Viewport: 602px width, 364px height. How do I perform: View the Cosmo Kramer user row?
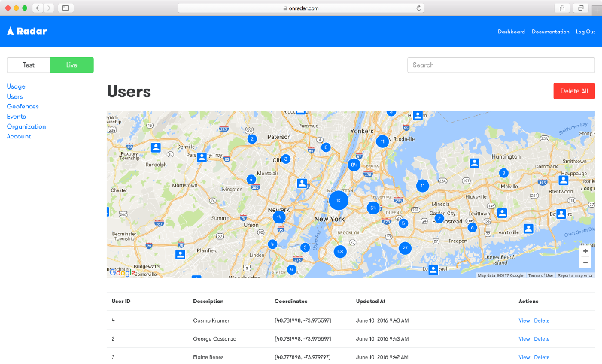524,320
